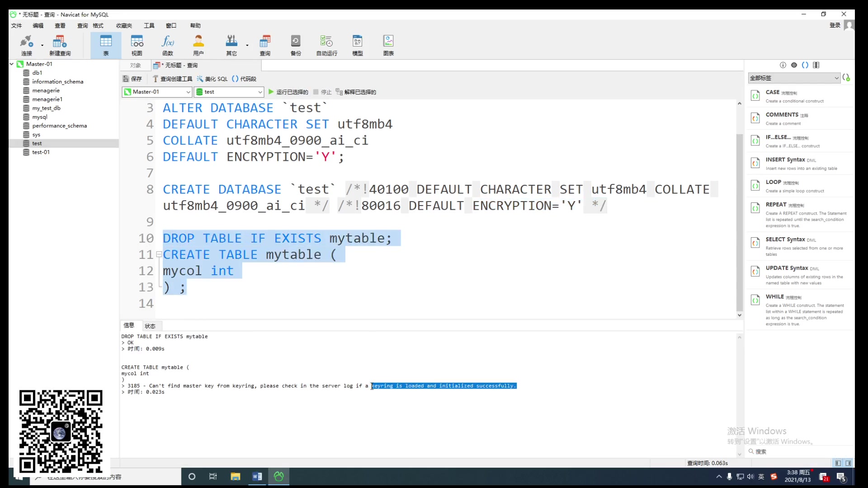This screenshot has width=868, height=488.
Task: Select the menagerie1 database
Action: point(47,99)
